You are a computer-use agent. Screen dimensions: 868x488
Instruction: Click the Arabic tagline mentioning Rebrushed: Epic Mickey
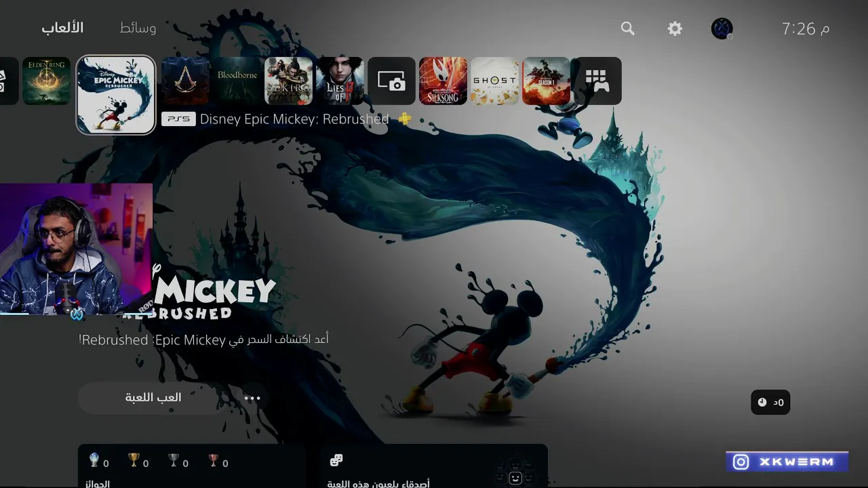pyautogui.click(x=203, y=340)
